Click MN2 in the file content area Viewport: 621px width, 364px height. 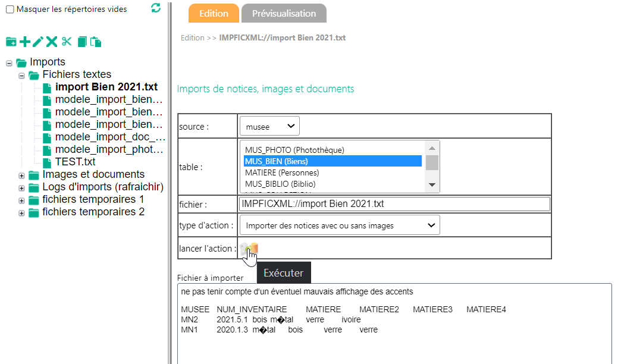(189, 319)
